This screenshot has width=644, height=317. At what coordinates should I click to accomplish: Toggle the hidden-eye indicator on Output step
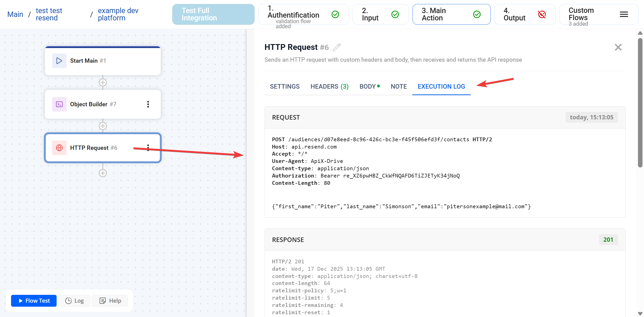[542, 14]
